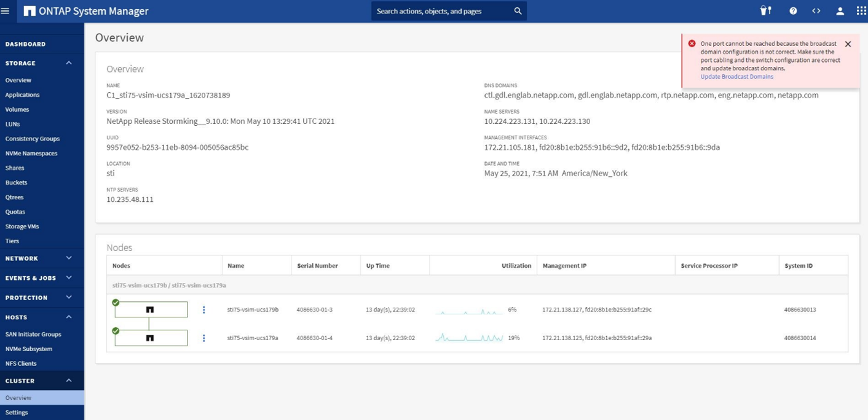Open the user account icon

click(840, 11)
